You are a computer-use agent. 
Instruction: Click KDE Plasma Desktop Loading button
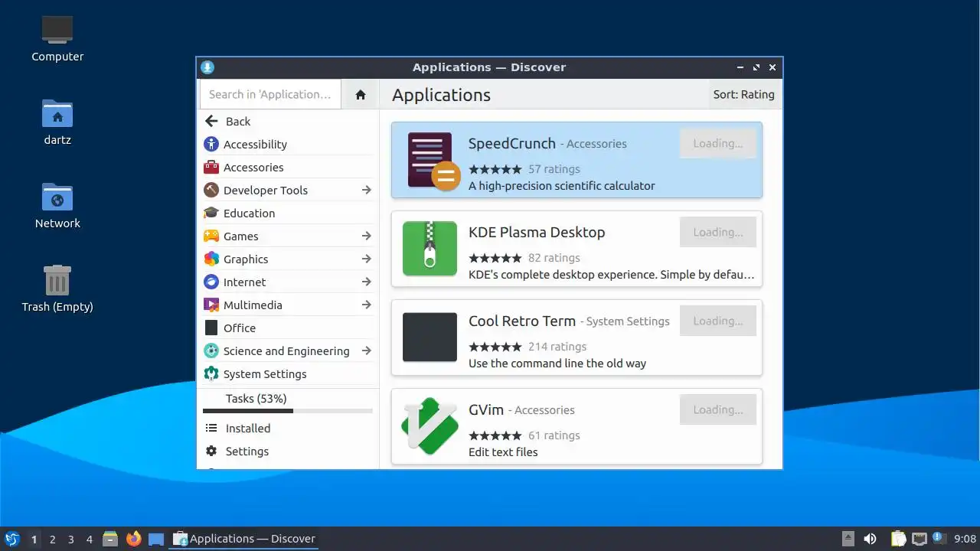(x=718, y=232)
